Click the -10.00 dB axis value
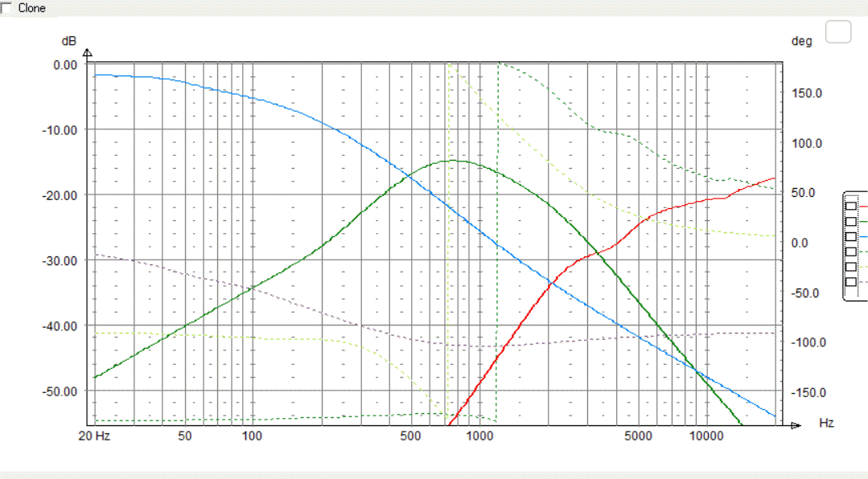Image resolution: width=868 pixels, height=479 pixels. [60, 130]
